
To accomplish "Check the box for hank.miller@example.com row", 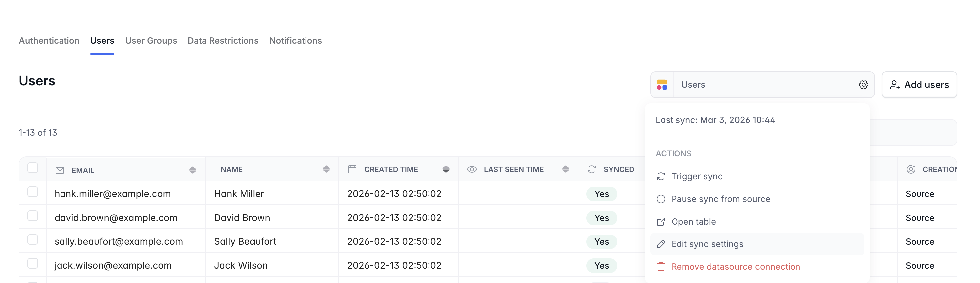I will pyautogui.click(x=33, y=192).
